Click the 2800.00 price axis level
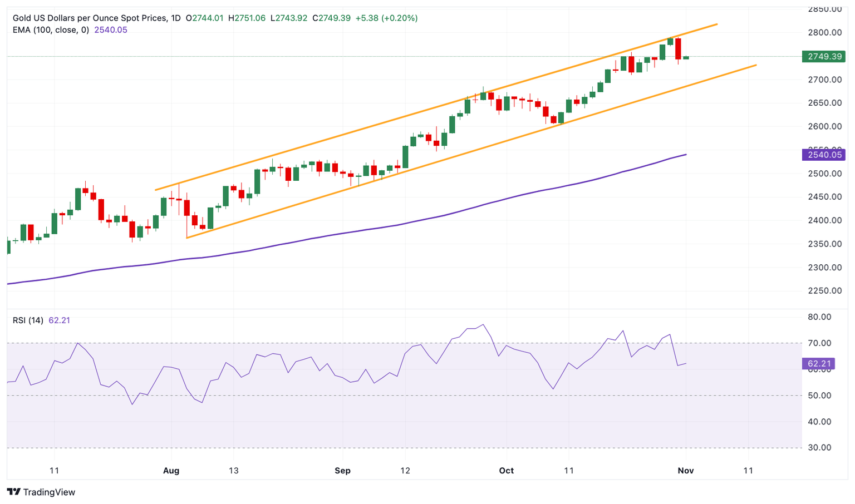855x504 pixels. (824, 32)
